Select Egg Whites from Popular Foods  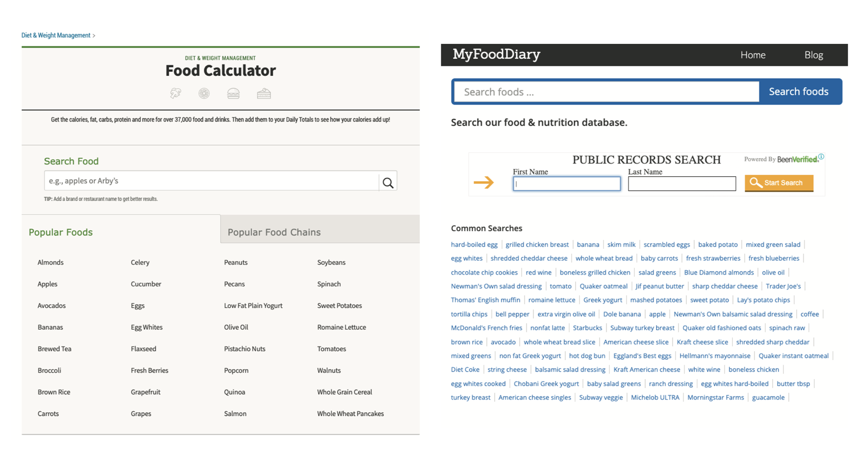point(146,327)
